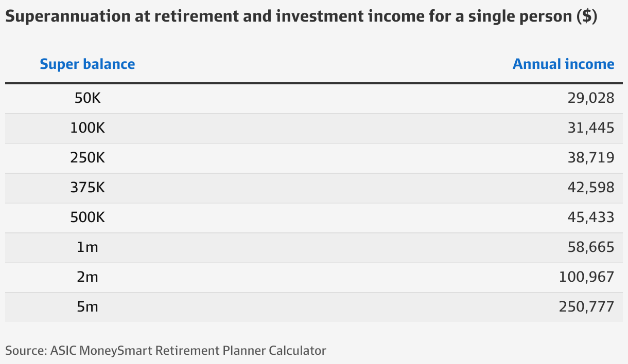
Task: Click the ASIC MoneySmart source note
Action: point(166,351)
